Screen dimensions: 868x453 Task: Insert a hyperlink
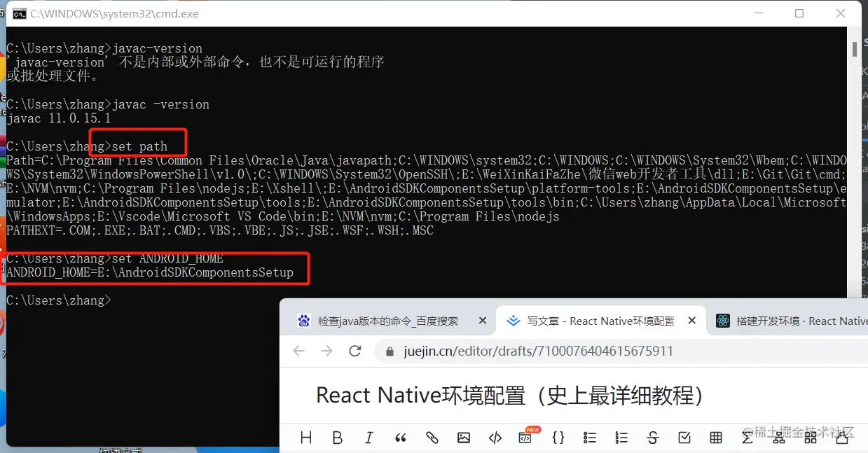(432, 437)
